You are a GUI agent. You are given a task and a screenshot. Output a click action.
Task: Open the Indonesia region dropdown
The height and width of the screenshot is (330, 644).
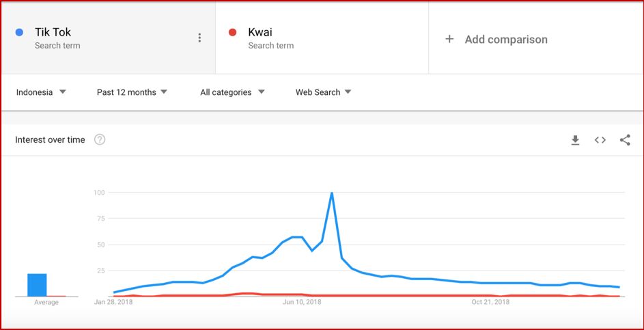pos(41,92)
